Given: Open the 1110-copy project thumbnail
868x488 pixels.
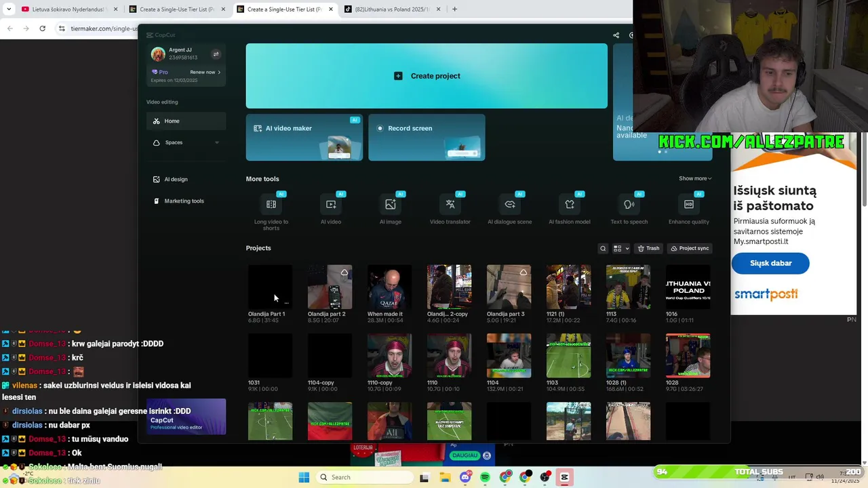Looking at the screenshot, I should click(389, 355).
